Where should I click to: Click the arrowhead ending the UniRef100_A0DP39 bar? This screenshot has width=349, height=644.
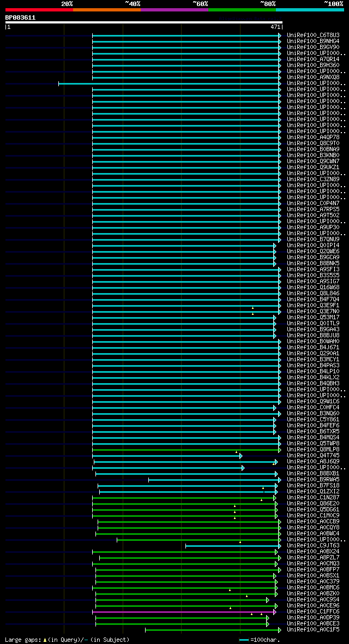(x=268, y=618)
